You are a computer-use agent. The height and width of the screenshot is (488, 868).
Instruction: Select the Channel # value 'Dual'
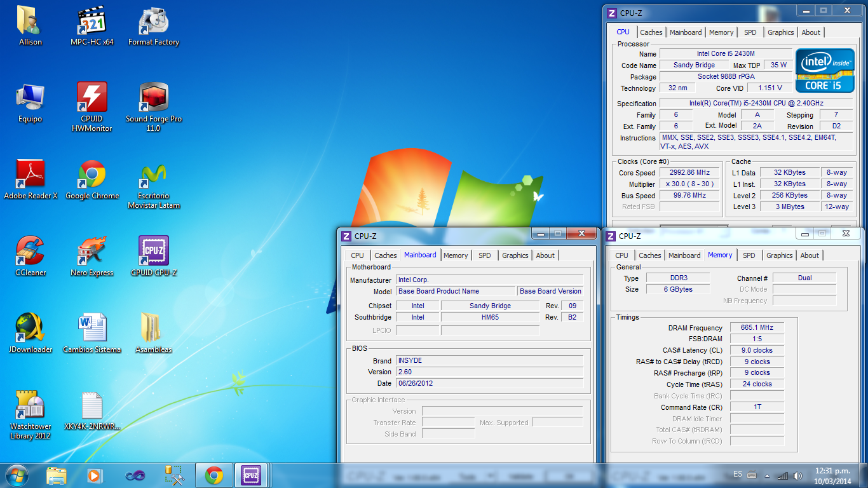pyautogui.click(x=804, y=278)
